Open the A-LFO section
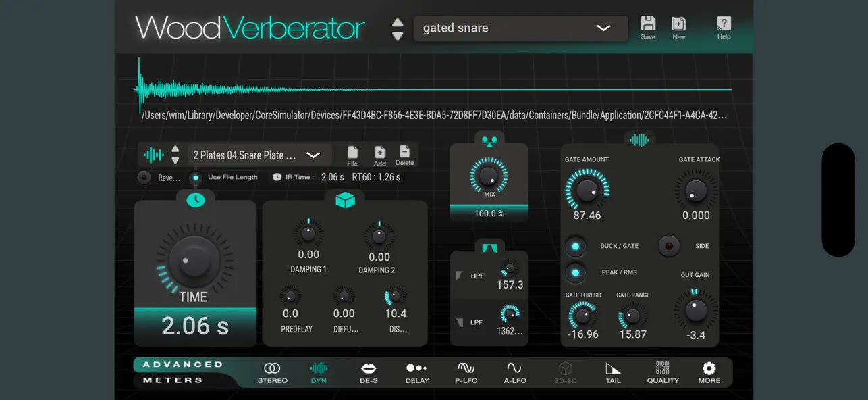Image resolution: width=868 pixels, height=400 pixels. (515, 373)
